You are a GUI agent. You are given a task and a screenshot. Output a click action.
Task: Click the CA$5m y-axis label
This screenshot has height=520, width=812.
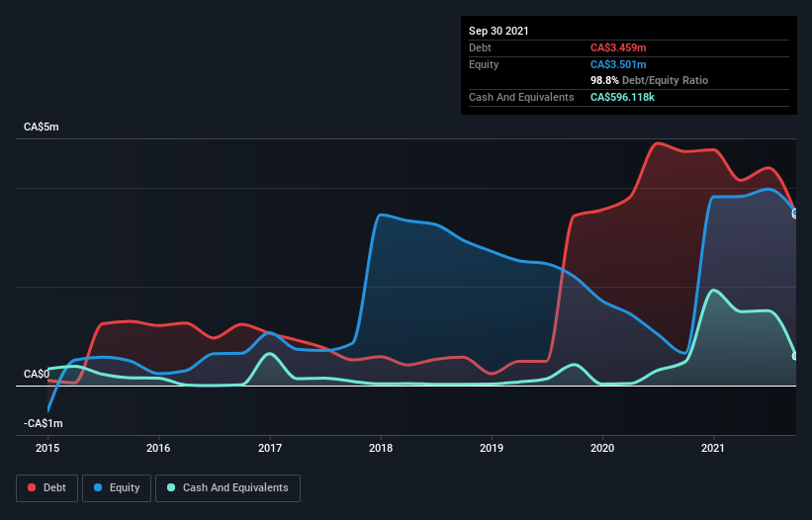42,128
